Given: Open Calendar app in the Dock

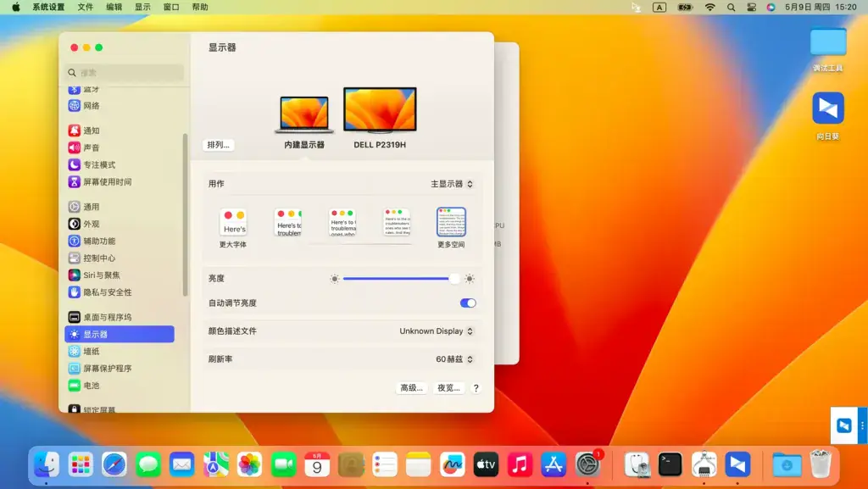Looking at the screenshot, I should [317, 464].
